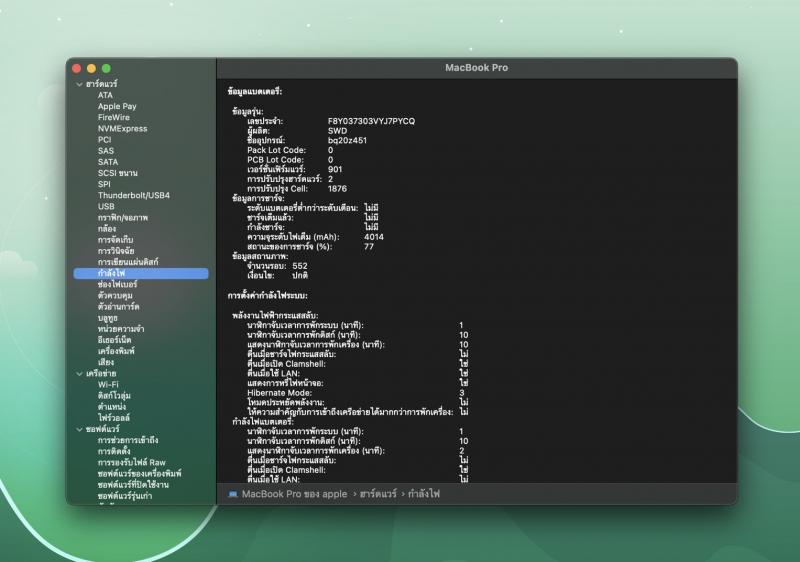This screenshot has width=800, height=562.
Task: Click 'MacBook Pro ของ apple' in path bar
Action: pyautogui.click(x=294, y=494)
